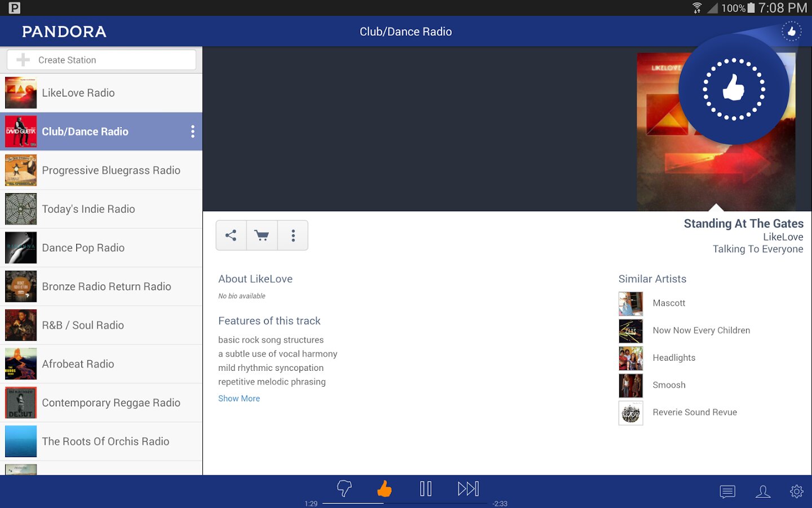Viewport: 812px width, 508px height.
Task: Open the shopping cart buy option
Action: pyautogui.click(x=262, y=235)
